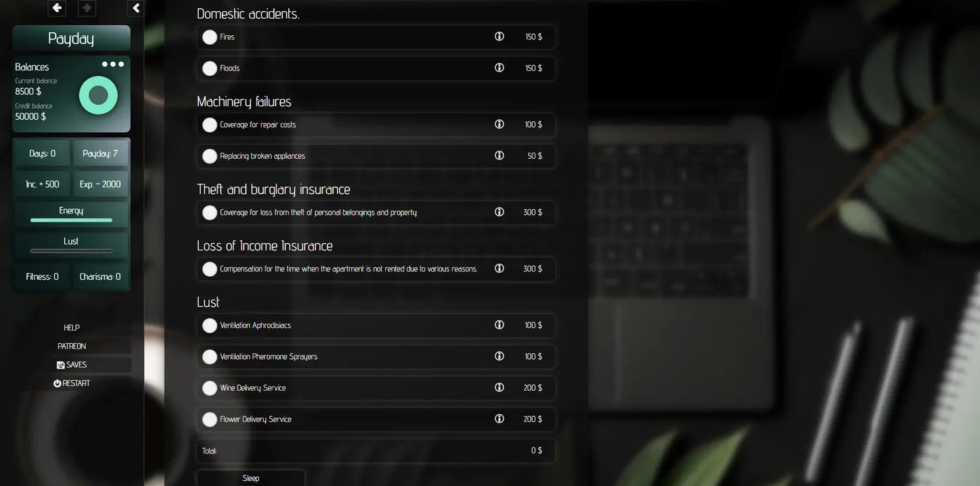980x486 pixels.
Task: Open the SAVES menu
Action: point(72,365)
